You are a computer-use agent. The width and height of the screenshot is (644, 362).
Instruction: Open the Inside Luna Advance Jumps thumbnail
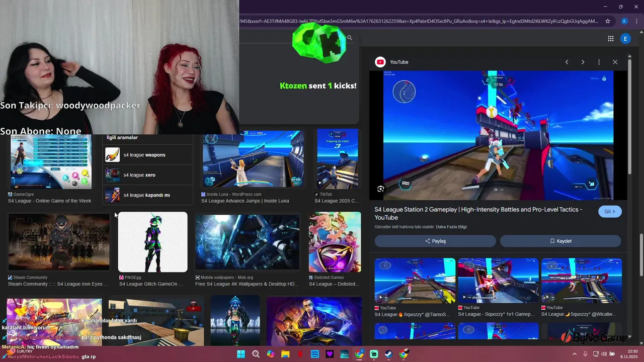click(253, 159)
